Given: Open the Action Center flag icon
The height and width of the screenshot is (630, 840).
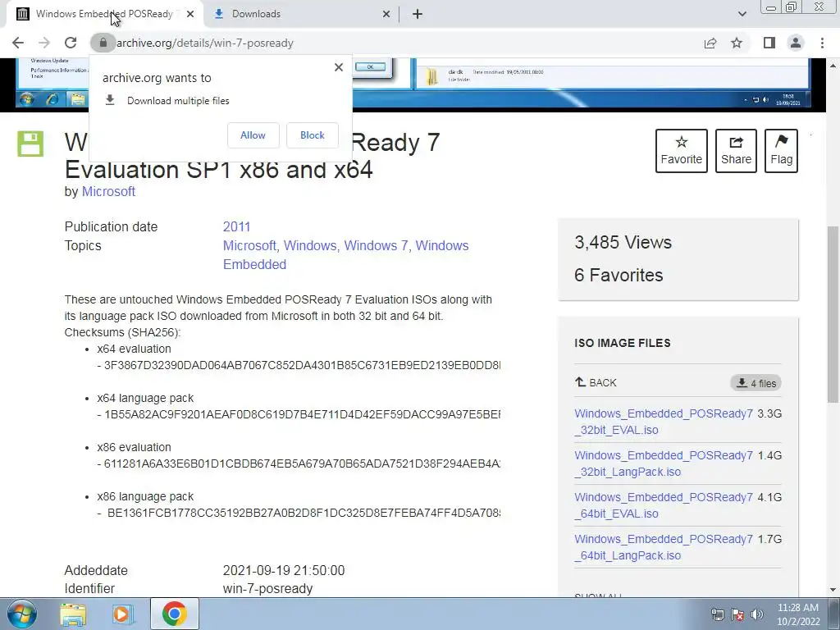Looking at the screenshot, I should pyautogui.click(x=737, y=614).
